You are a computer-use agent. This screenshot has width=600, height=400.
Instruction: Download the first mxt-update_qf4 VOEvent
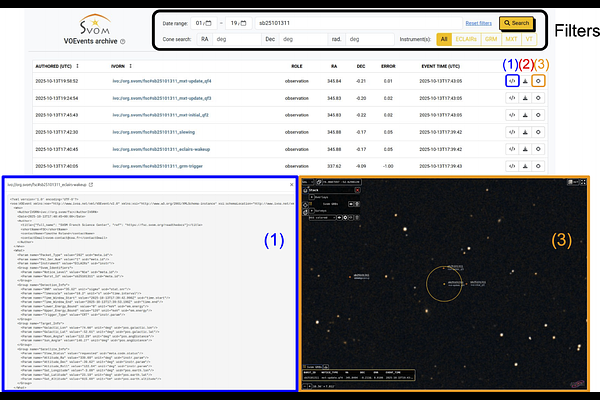(x=525, y=80)
